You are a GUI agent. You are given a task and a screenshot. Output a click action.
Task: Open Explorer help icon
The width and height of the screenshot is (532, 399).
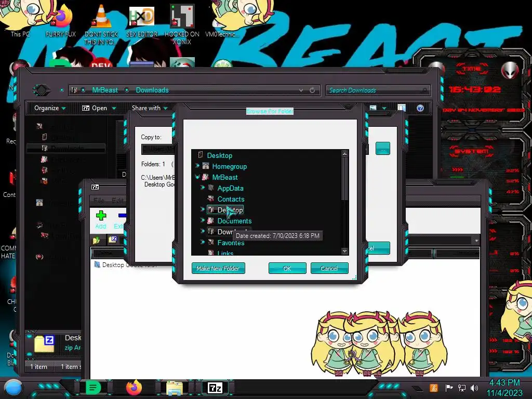(420, 108)
